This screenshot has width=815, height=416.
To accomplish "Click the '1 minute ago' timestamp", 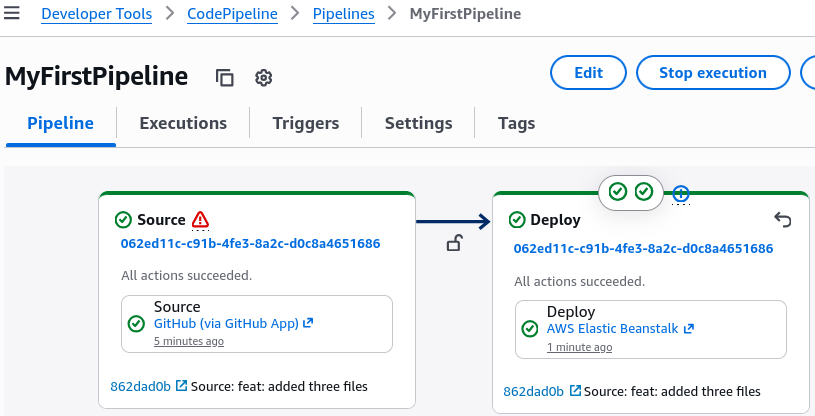I will (x=580, y=347).
